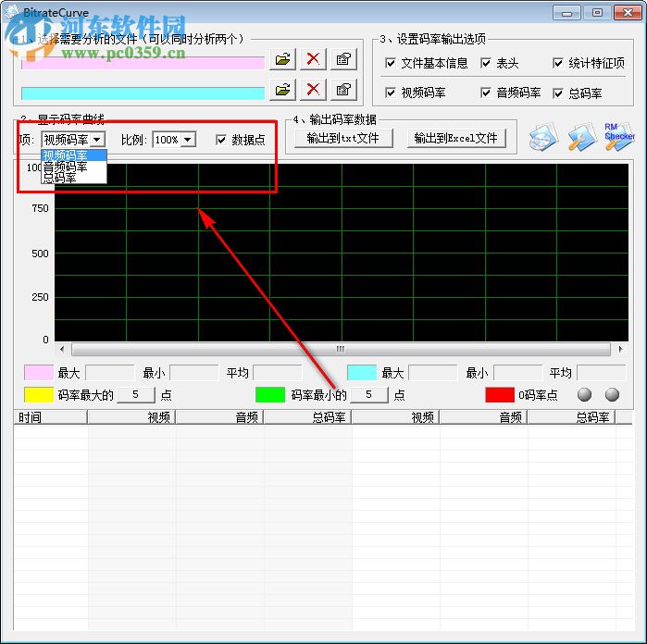Click the cyan color swatch next to 最大
Image resolution: width=647 pixels, height=644 pixels.
pyautogui.click(x=362, y=373)
